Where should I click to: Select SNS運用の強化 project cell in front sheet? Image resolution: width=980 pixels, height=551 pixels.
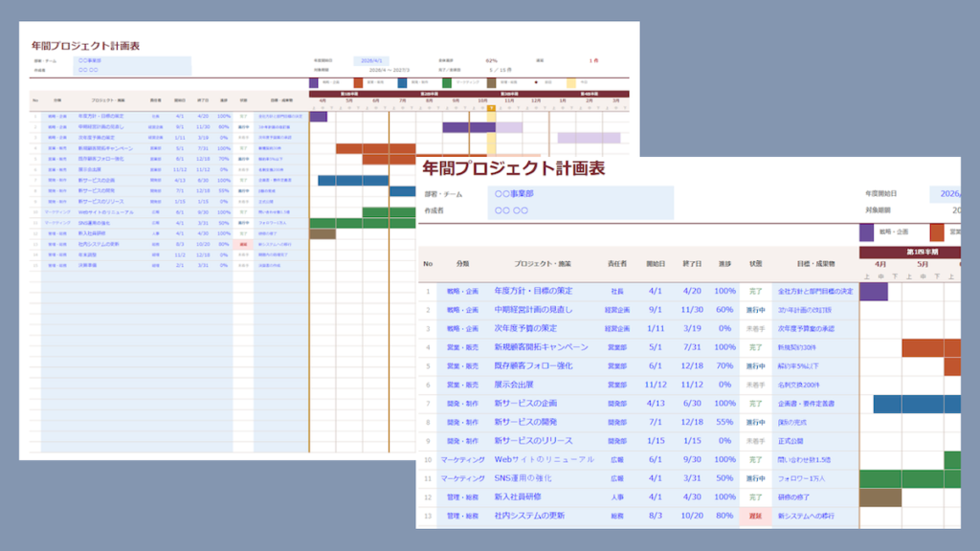pyautogui.click(x=523, y=478)
